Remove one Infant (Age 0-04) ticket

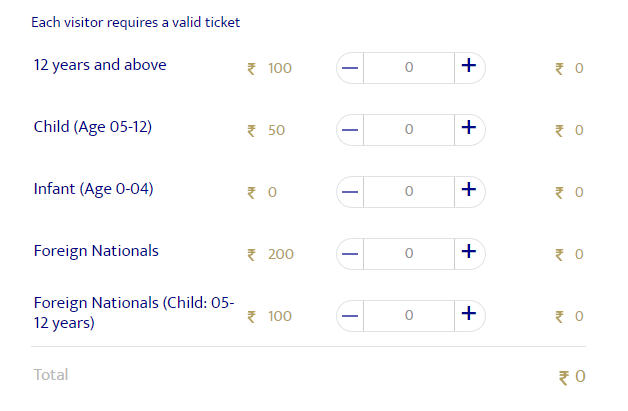click(x=350, y=191)
